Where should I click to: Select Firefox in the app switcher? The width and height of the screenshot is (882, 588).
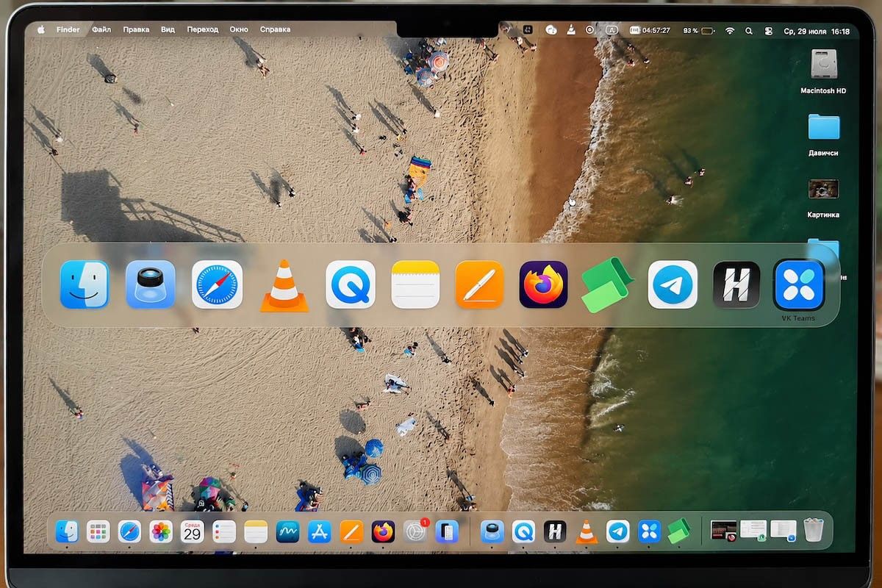(x=544, y=284)
